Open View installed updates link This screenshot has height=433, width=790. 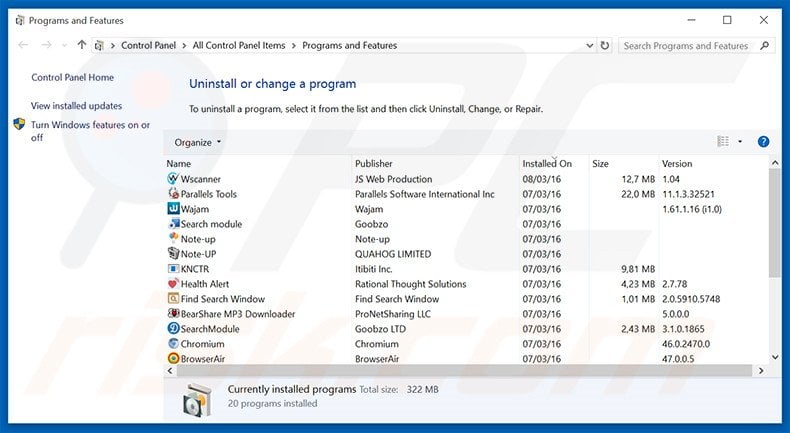click(x=76, y=106)
